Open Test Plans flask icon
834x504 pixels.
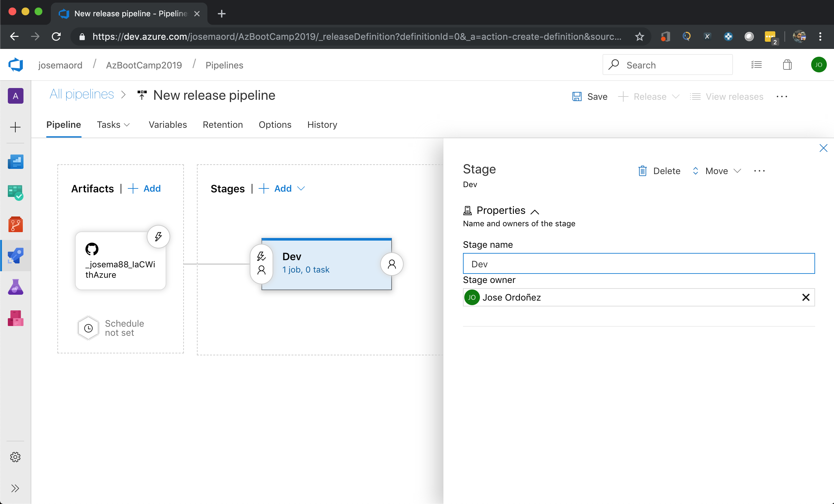15,287
